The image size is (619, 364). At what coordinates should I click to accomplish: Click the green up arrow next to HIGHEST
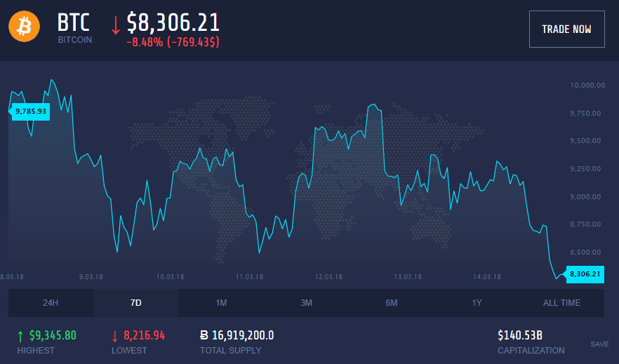pyautogui.click(x=20, y=337)
